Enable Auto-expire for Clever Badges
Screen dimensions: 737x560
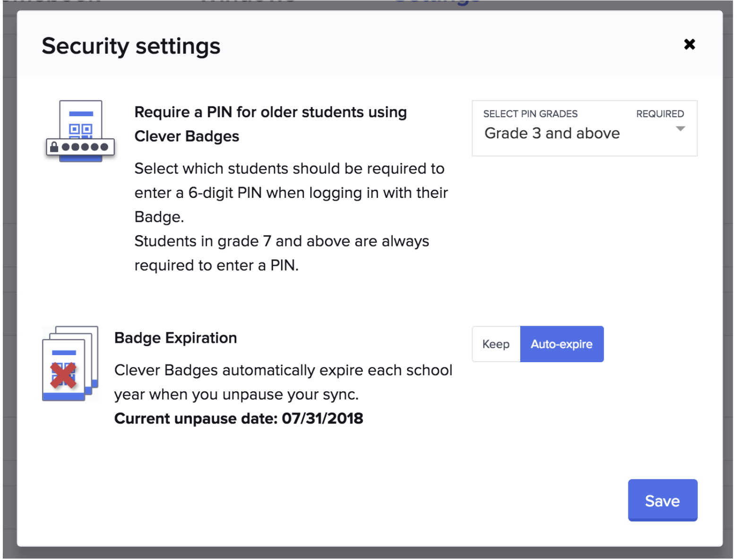coord(562,344)
